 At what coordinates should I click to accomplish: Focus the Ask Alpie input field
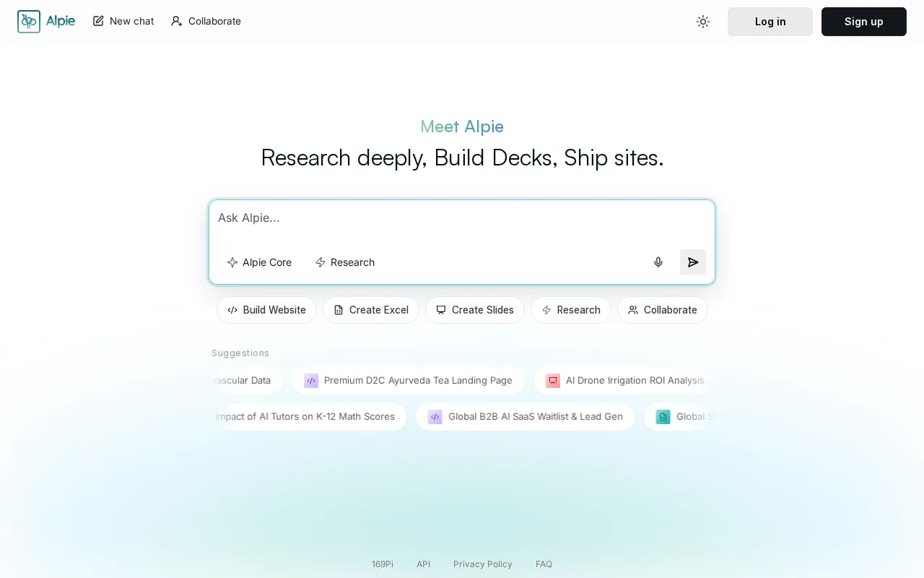(462, 218)
